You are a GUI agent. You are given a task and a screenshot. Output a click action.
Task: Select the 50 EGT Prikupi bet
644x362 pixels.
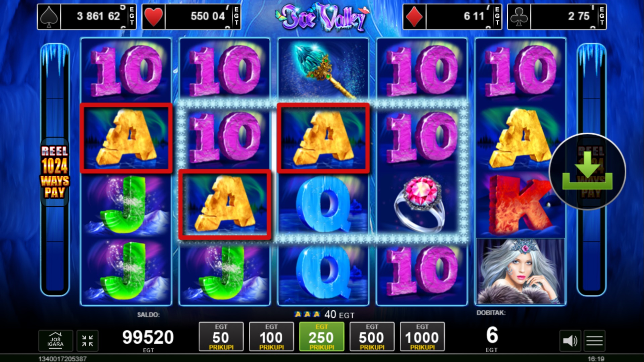pos(221,337)
